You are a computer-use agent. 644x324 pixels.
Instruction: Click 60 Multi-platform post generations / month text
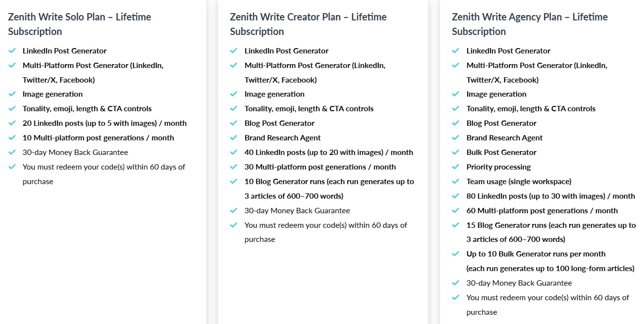542,211
